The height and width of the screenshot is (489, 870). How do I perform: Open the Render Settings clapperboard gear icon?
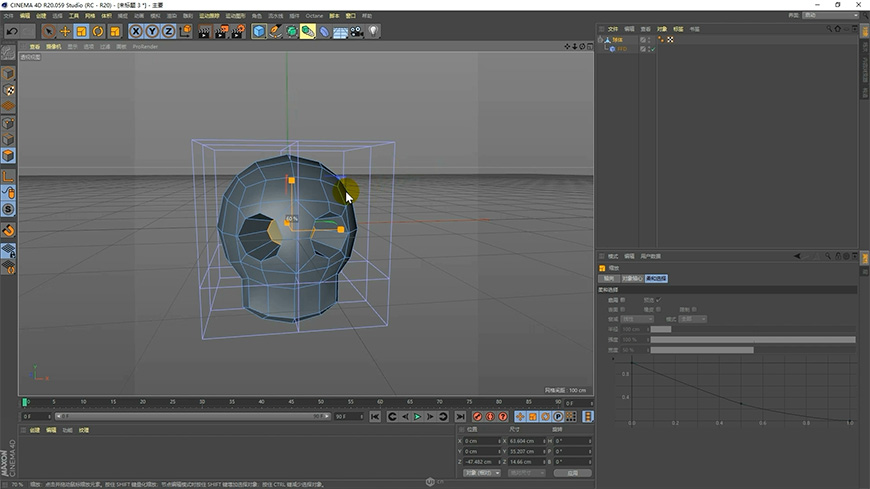[x=238, y=32]
